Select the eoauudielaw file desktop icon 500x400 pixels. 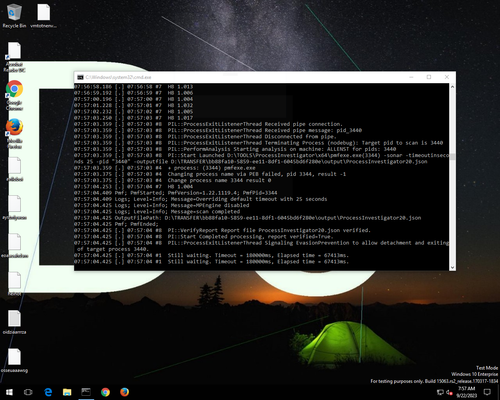click(14, 246)
